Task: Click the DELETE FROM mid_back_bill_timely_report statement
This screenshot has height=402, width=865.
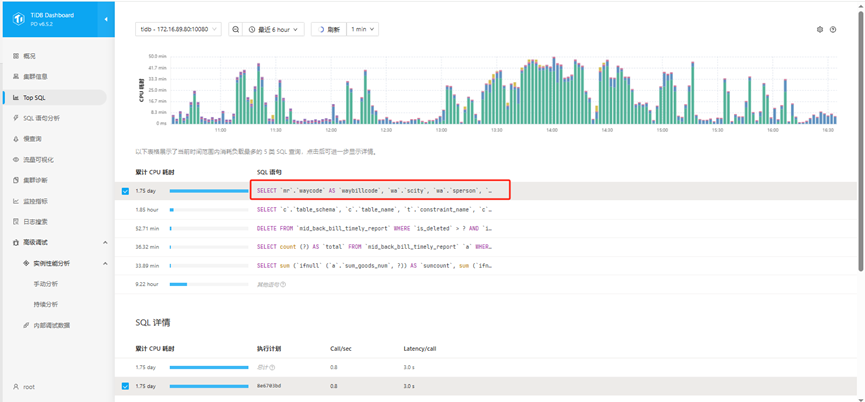Action: coord(374,228)
